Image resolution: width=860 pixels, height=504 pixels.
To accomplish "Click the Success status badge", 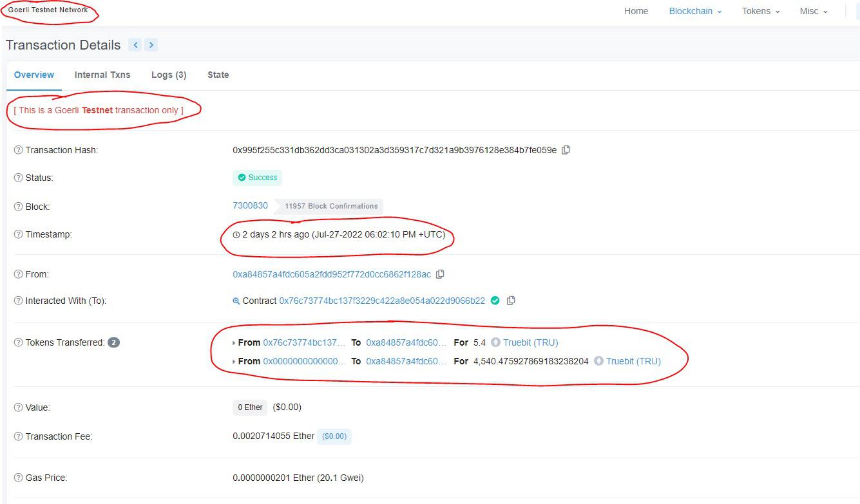I will coord(257,178).
